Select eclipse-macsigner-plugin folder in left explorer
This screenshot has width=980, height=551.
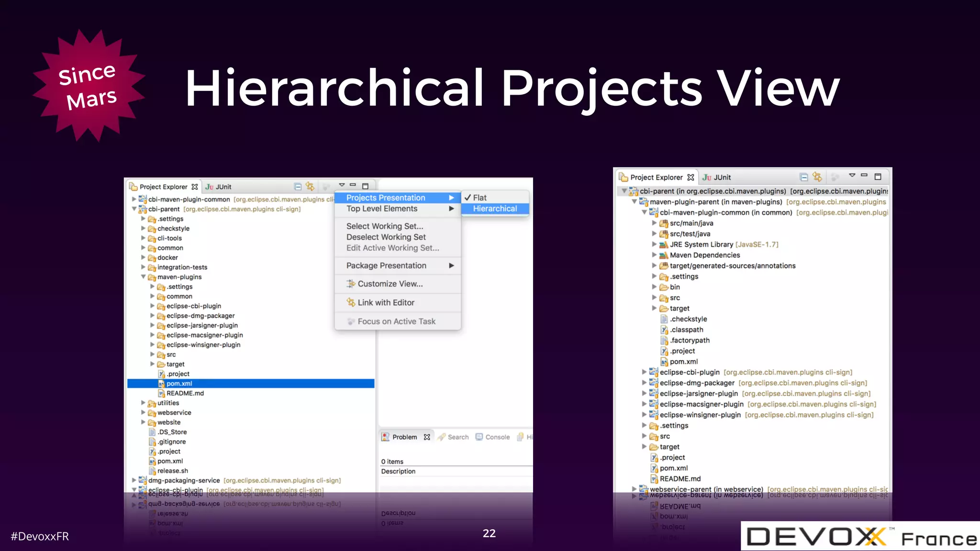pos(204,335)
